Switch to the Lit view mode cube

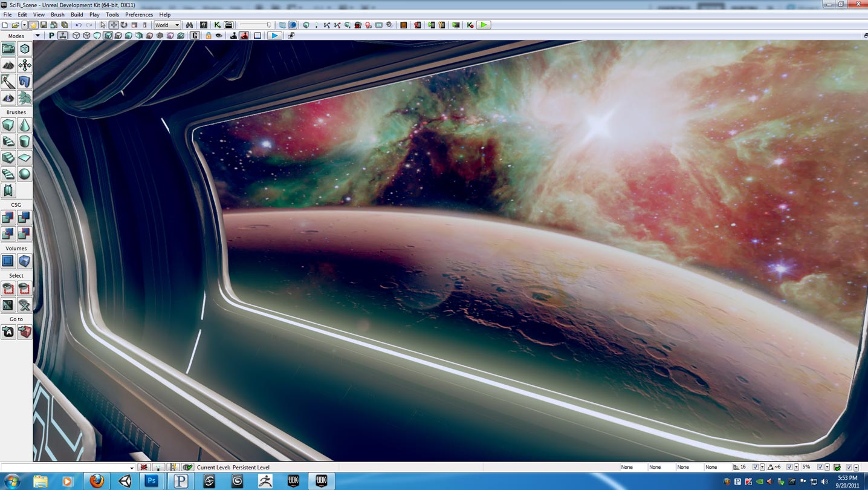coord(108,36)
